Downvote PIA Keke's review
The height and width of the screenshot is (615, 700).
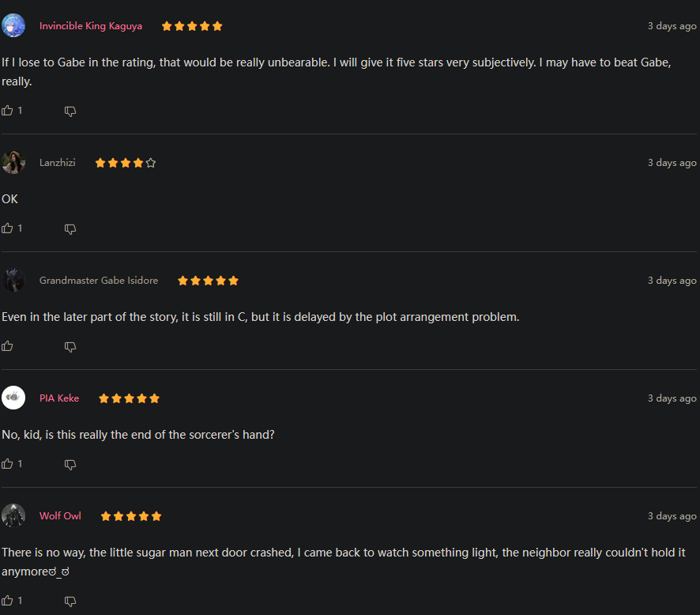[x=70, y=465]
